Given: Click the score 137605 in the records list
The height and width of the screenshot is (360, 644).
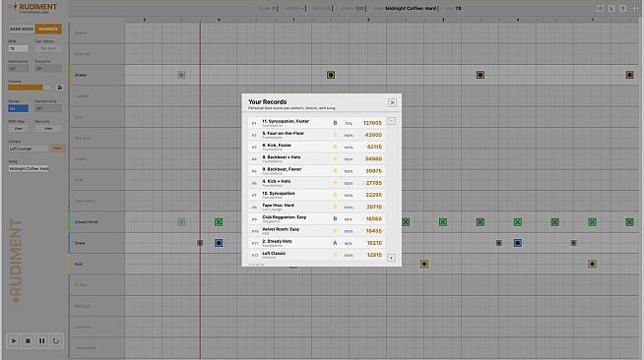Looking at the screenshot, I should click(x=372, y=123).
